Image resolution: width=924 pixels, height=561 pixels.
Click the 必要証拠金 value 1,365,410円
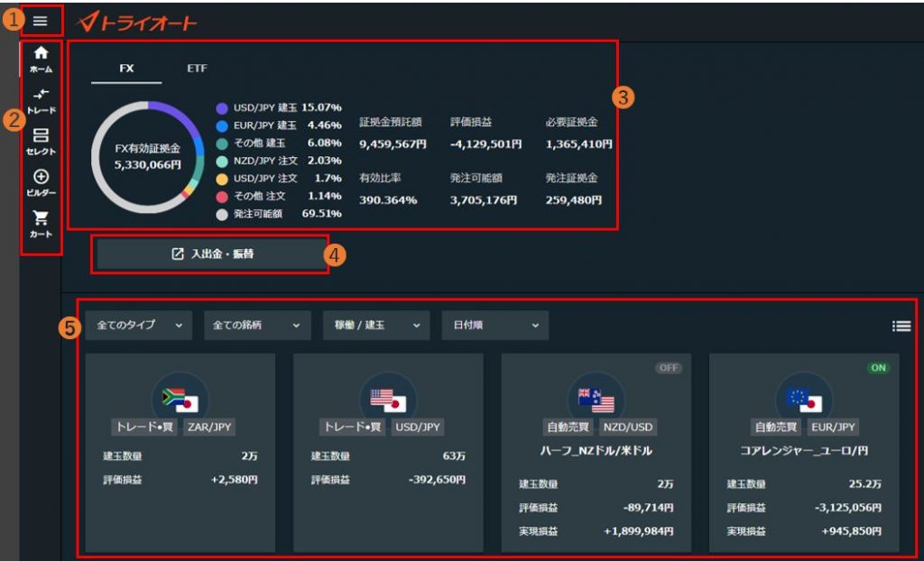[x=578, y=144]
